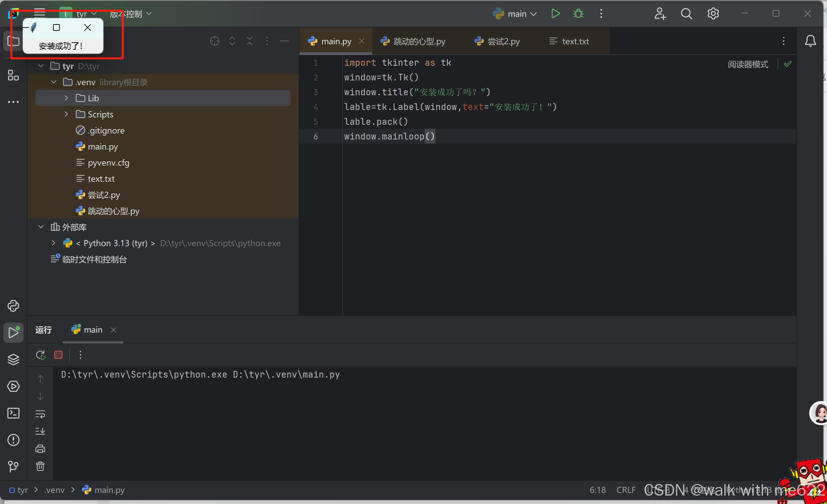Screen dimensions: 827x504
Task: Click CRLF line separator in status bar
Action: (626, 490)
